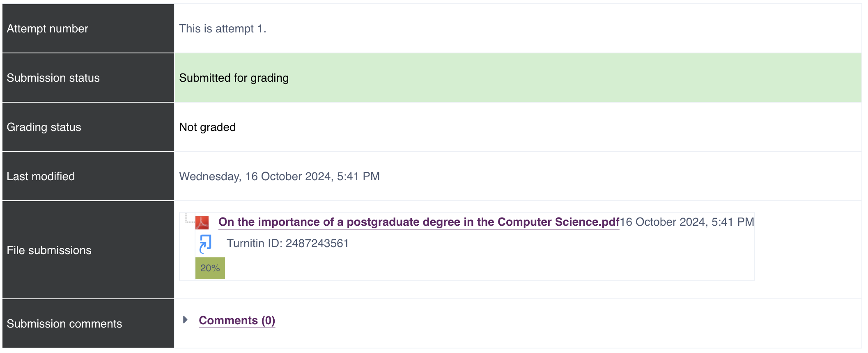Click the PDF file icon

click(202, 222)
